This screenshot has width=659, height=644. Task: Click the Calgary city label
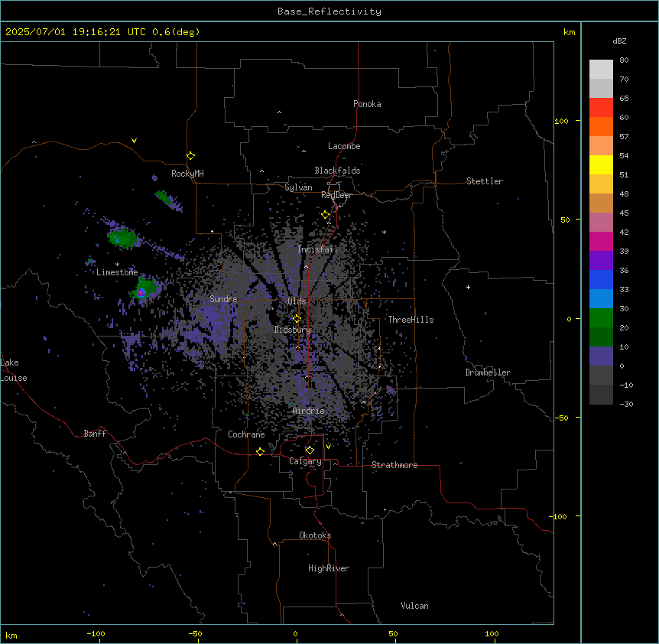point(305,461)
